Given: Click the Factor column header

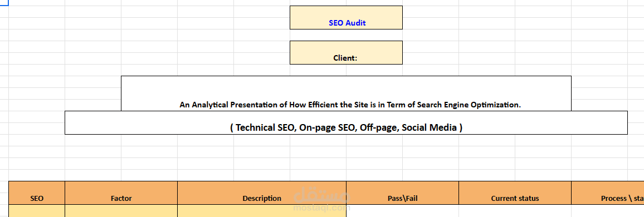Looking at the screenshot, I should pos(121,193).
